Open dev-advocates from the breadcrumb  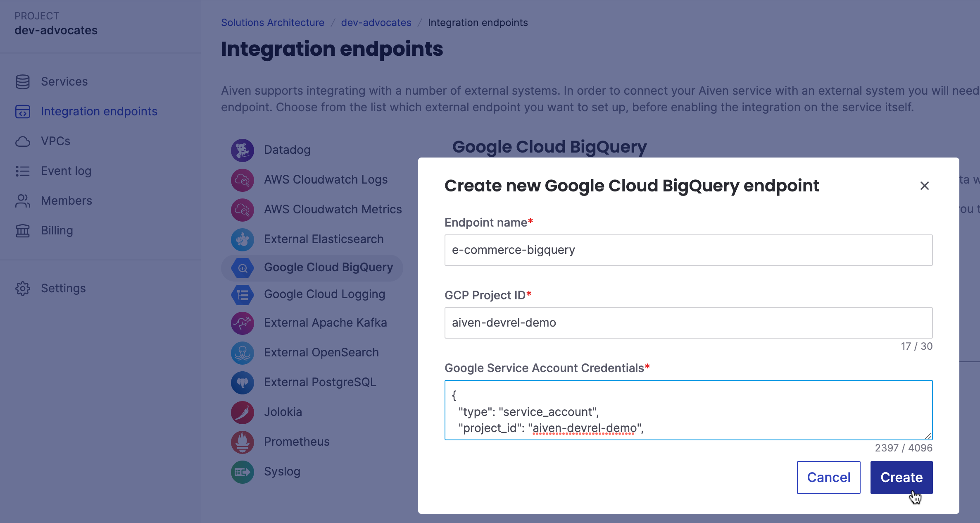pyautogui.click(x=376, y=22)
